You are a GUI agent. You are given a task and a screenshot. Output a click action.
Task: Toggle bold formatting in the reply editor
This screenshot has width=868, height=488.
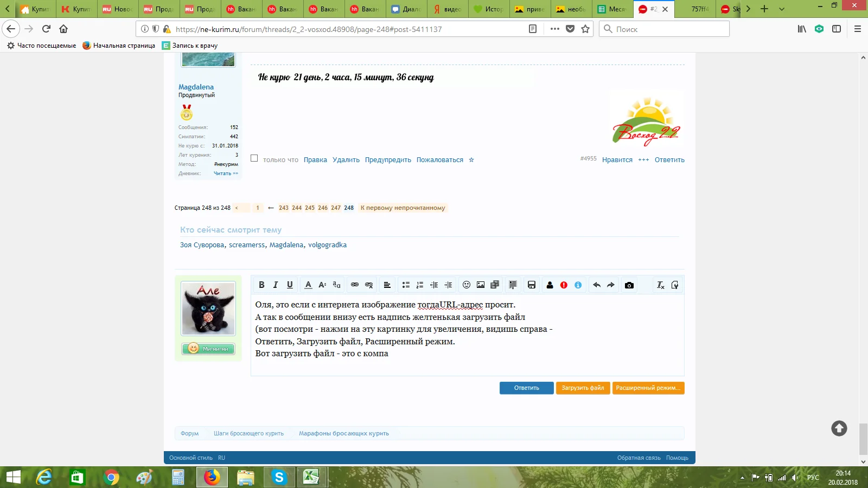pyautogui.click(x=261, y=285)
